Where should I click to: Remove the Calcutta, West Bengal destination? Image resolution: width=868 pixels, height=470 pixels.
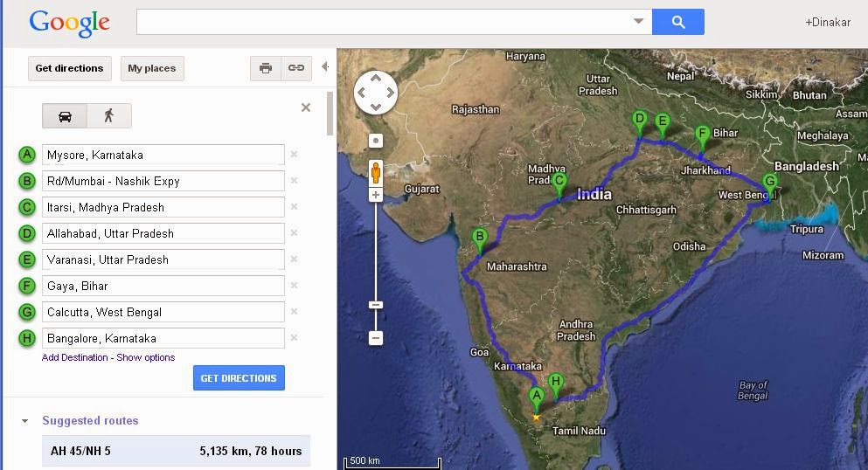294,311
